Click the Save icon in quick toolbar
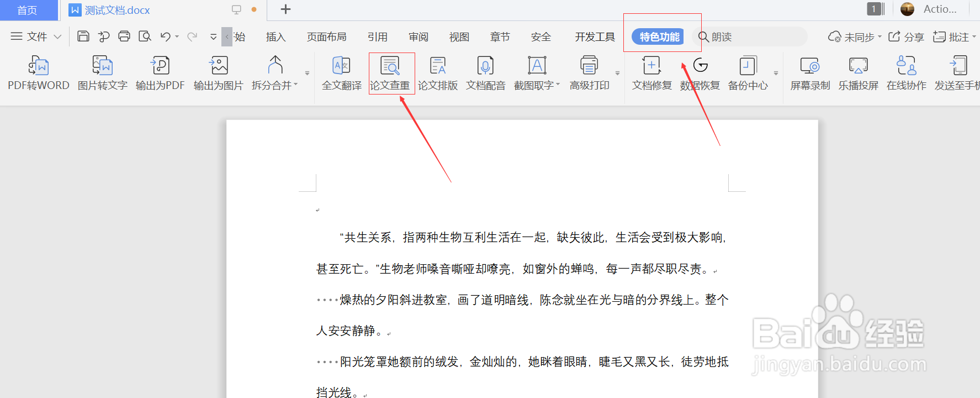Image resolution: width=980 pixels, height=398 pixels. [x=83, y=36]
